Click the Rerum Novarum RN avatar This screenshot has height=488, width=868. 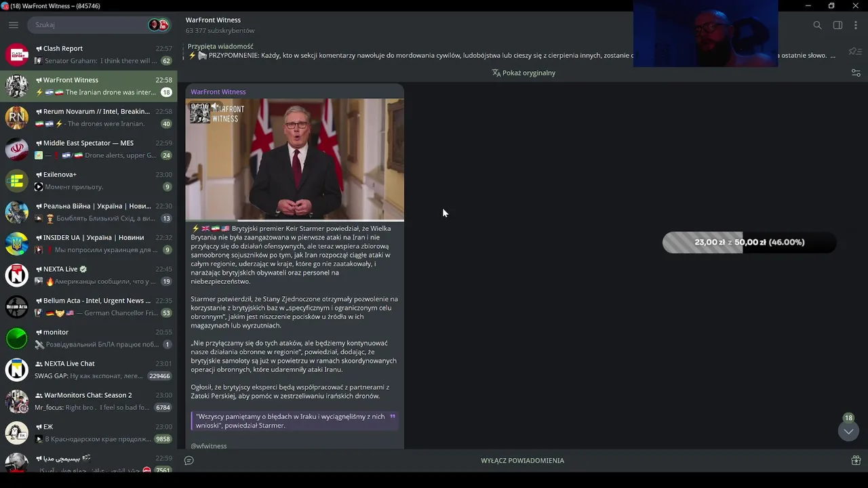pyautogui.click(x=17, y=118)
